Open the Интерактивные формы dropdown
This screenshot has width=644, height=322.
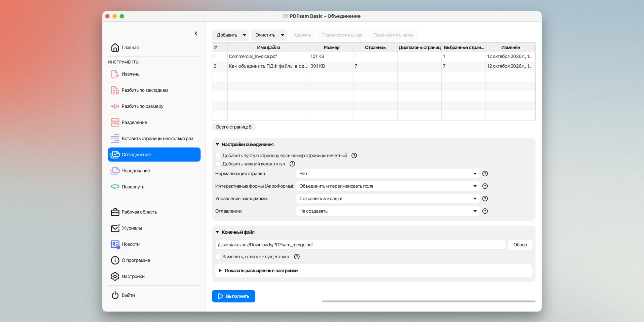point(388,186)
